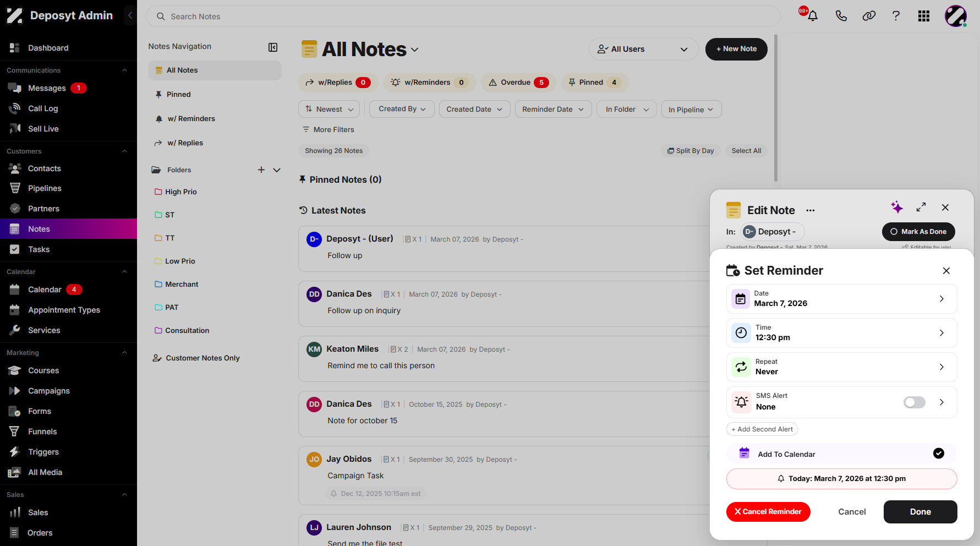
Task: Toggle Mark As Done on note
Action: coord(918,232)
